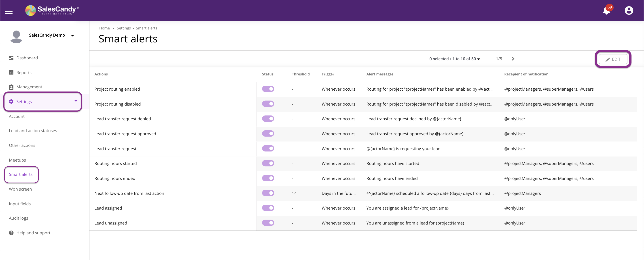Go to next page of alerts
The width and height of the screenshot is (644, 260).
(513, 59)
